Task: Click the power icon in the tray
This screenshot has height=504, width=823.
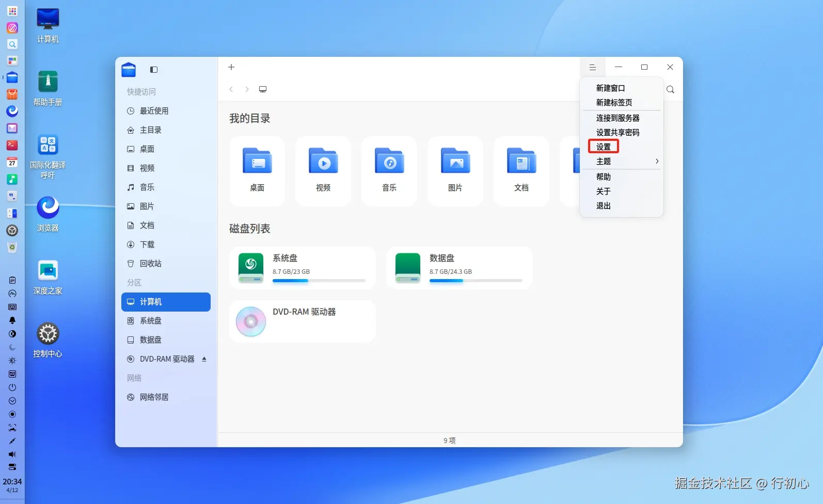Action: (12, 387)
